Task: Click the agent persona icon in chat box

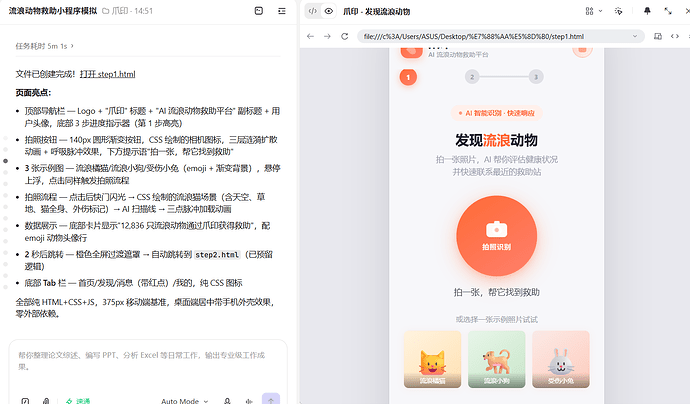Action: click(x=227, y=400)
